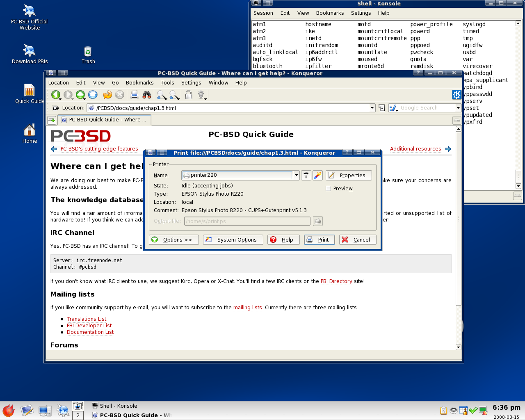Open the Bookmarks menu in Konqueror
The image size is (525, 420).
tap(139, 83)
